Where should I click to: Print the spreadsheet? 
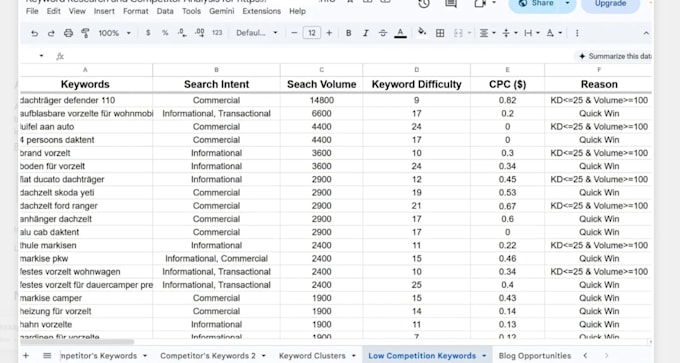pyautogui.click(x=68, y=33)
